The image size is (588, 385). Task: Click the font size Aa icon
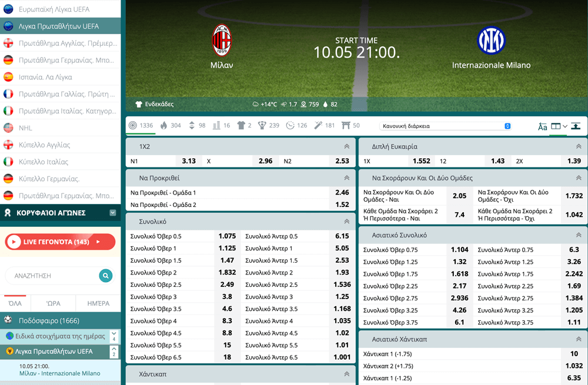542,126
